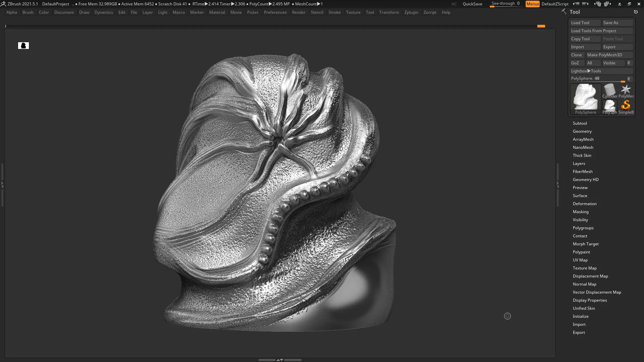Toggle the AC indicator
Viewport: 644px width, 362px height.
pyautogui.click(x=454, y=4)
